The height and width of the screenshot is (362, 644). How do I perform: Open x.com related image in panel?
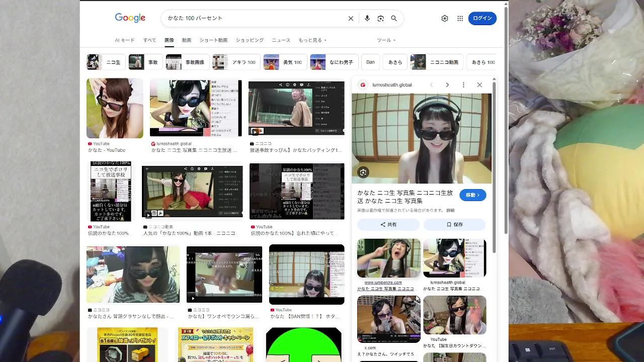389,319
